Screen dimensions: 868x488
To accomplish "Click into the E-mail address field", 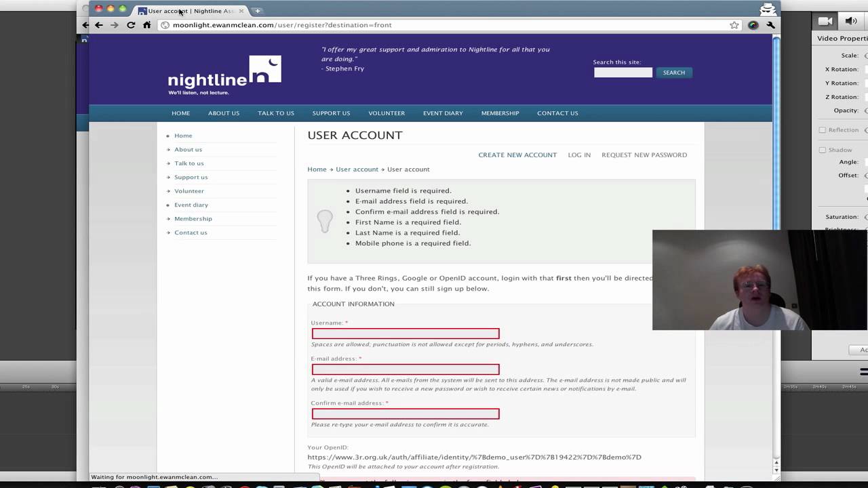I will [x=406, y=369].
